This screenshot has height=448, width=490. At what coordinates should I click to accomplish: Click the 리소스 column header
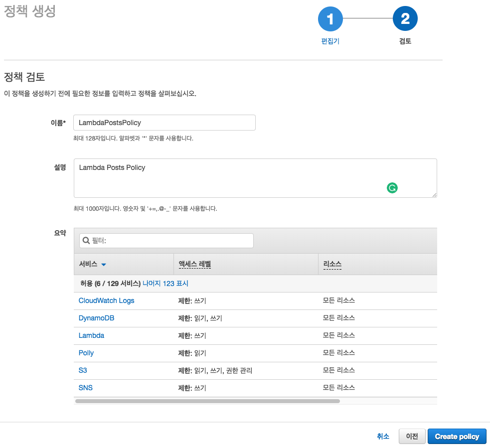332,264
